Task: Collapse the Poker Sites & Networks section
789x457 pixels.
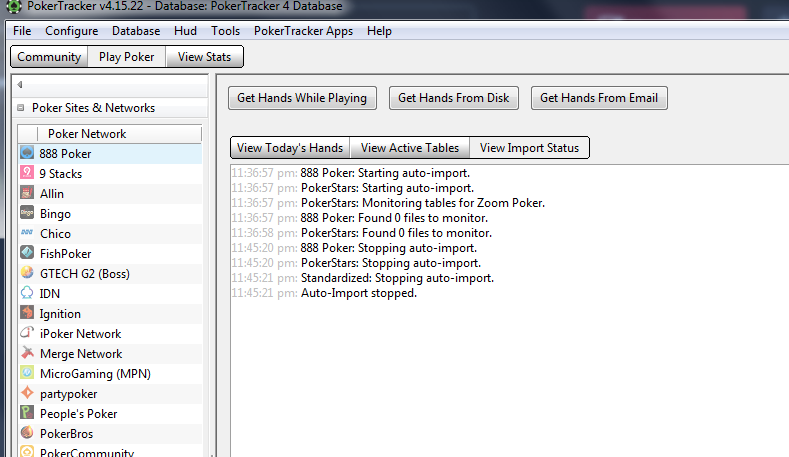Action: 21,108
